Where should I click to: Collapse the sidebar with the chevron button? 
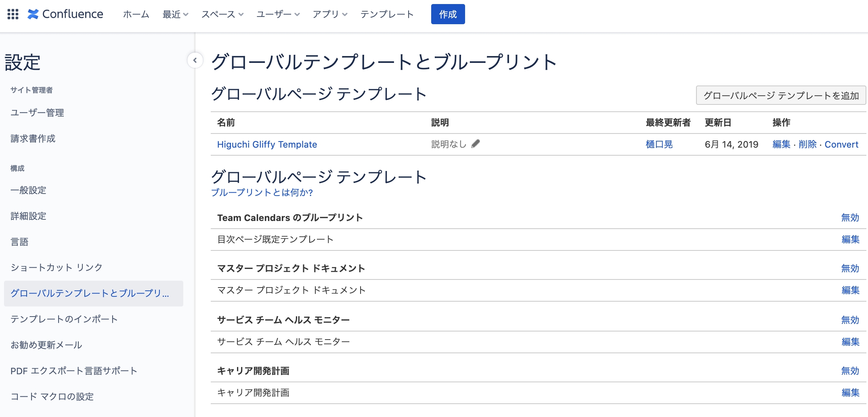(195, 60)
